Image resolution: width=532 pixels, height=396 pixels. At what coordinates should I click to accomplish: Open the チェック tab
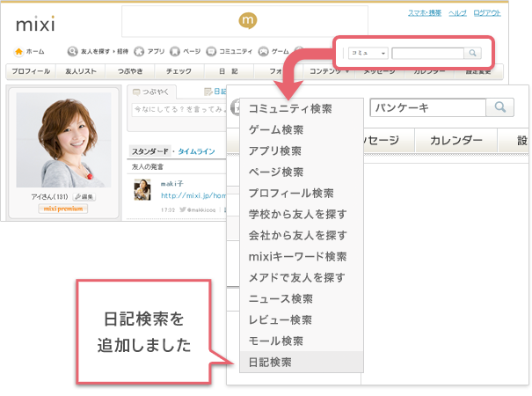179,71
